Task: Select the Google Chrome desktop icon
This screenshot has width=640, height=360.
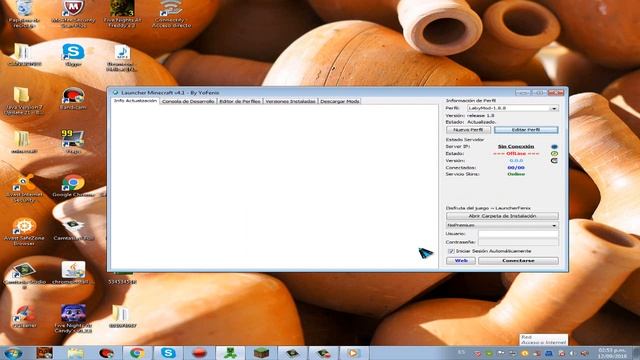Action: coord(73,186)
